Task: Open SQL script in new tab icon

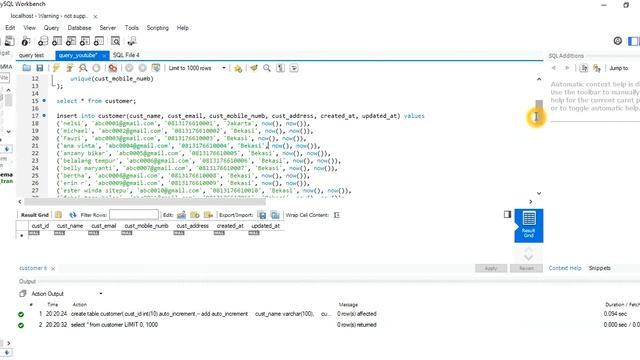Action: tap(9, 41)
